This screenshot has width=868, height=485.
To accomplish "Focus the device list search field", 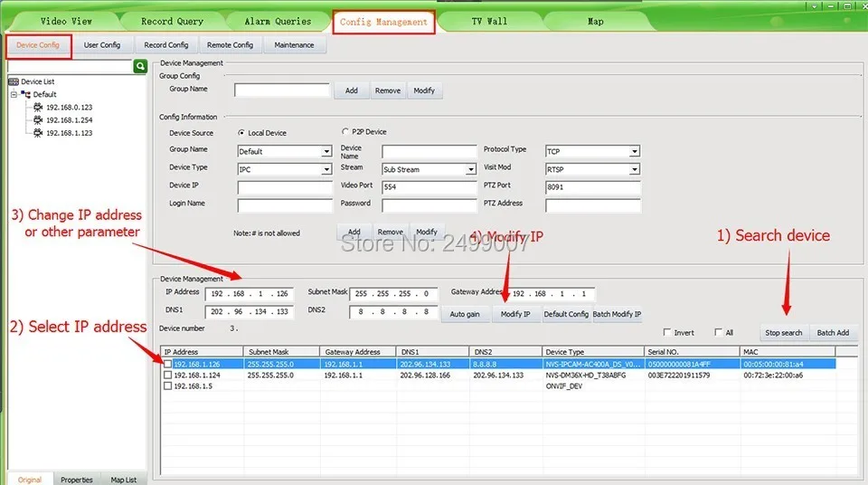I will (70, 67).
